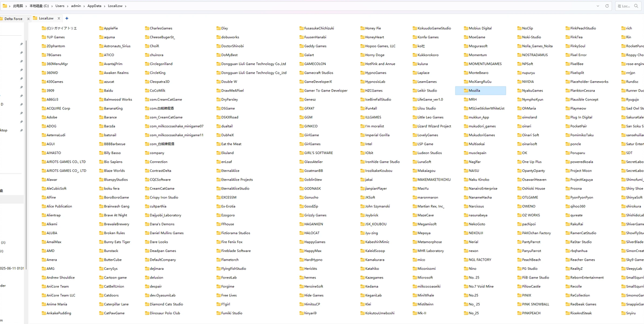The width and height of the screenshot is (644, 324).
Task: Select the Lizard Wizard Project folder
Action: 431,126
